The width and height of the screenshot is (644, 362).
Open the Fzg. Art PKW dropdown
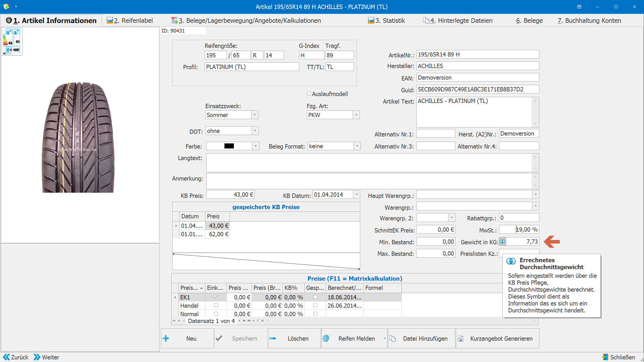pos(356,115)
